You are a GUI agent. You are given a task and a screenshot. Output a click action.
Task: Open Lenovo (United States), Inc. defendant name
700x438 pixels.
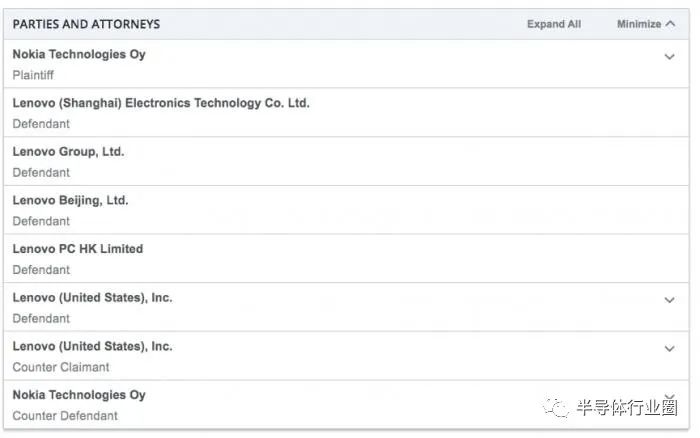pos(92,298)
